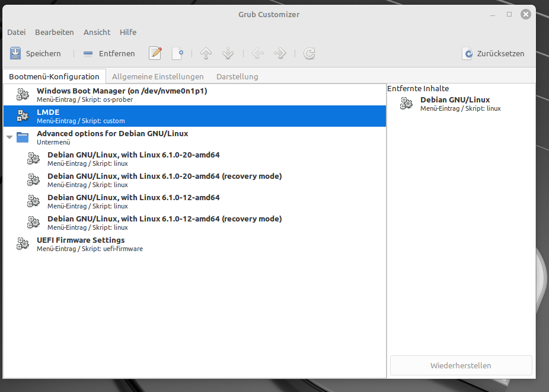Click the move up arrow icon
The width and height of the screenshot is (549, 392).
[x=206, y=53]
